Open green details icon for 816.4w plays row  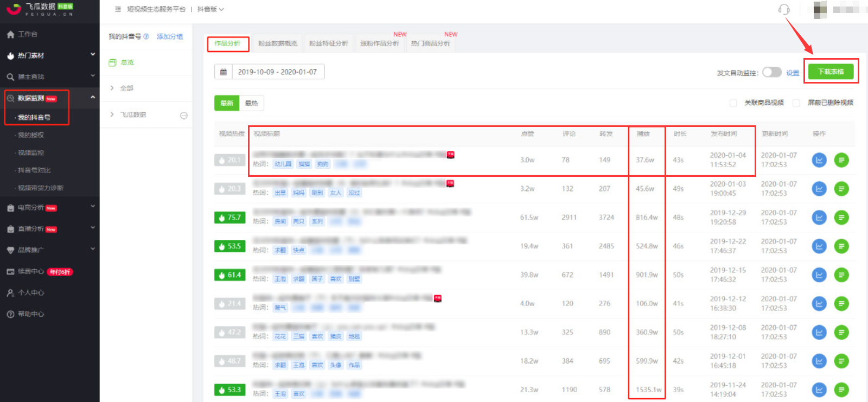pyautogui.click(x=841, y=218)
